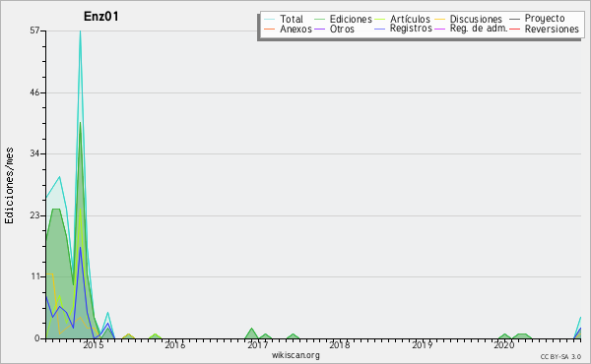Click the Otros legend label

tap(342, 29)
